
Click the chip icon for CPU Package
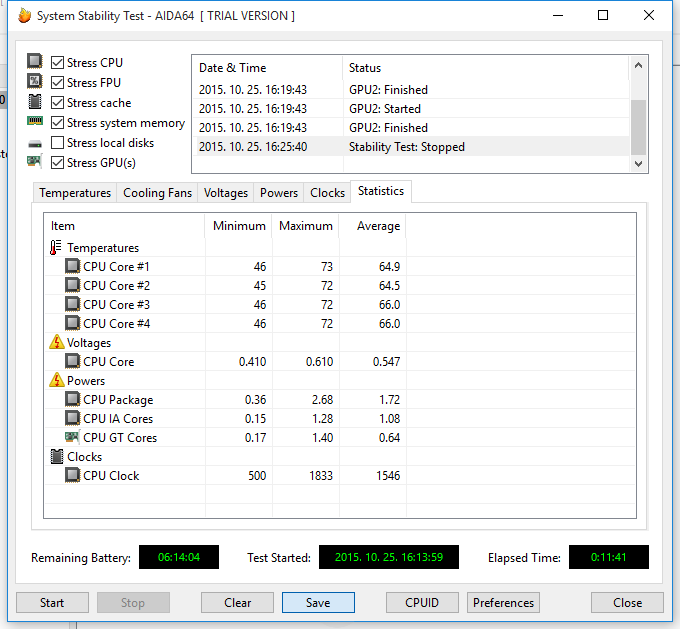(72, 399)
